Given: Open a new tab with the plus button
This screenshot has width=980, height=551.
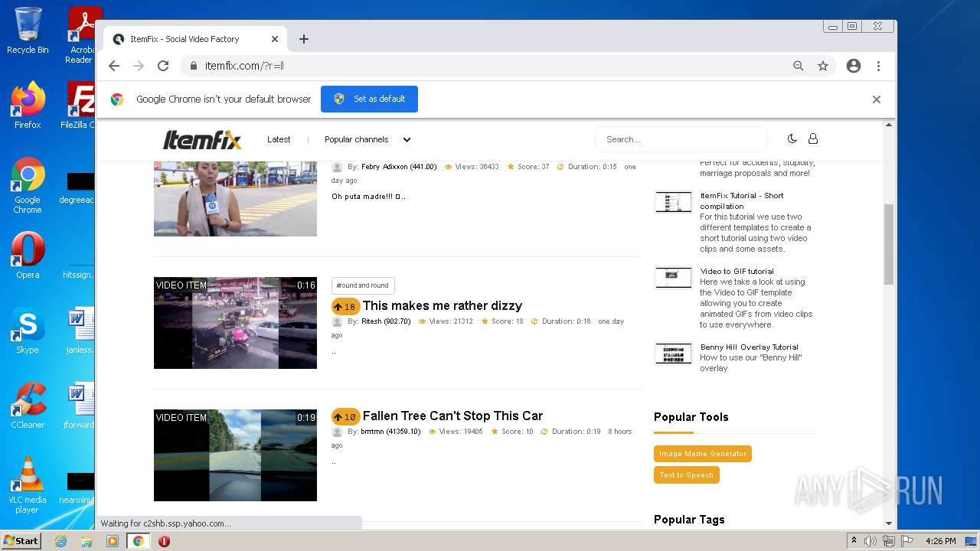Looking at the screenshot, I should (x=304, y=39).
